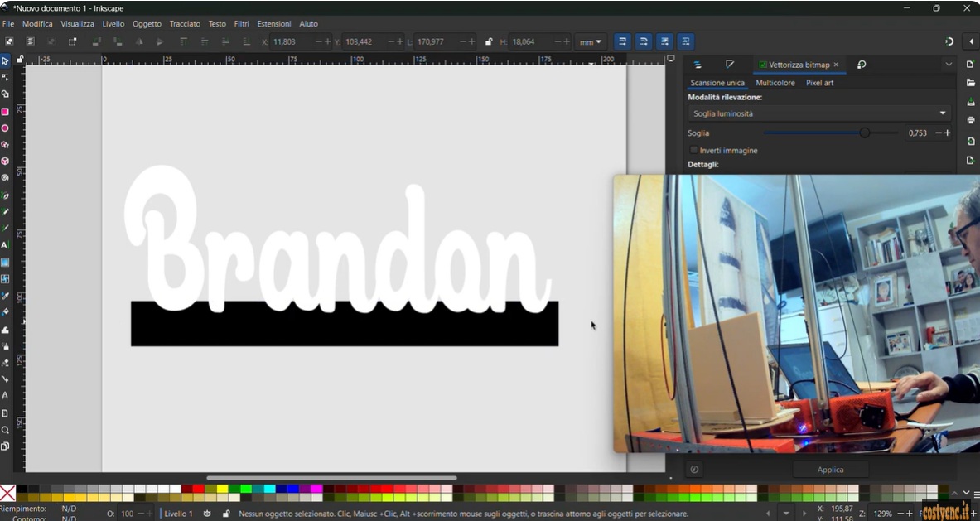The width and height of the screenshot is (980, 521).
Task: Open the Filtri menu
Action: [241, 24]
